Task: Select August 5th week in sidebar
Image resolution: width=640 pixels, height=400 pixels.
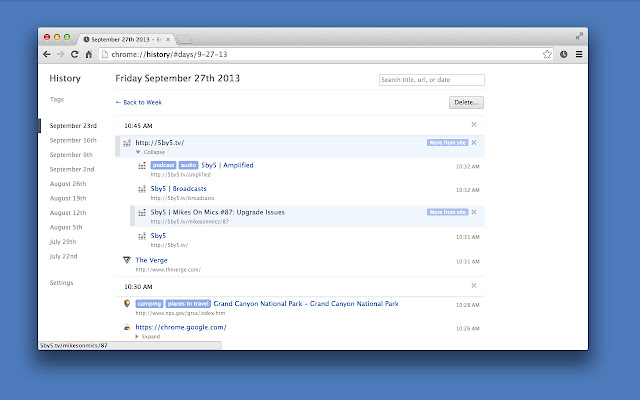Action: click(66, 227)
